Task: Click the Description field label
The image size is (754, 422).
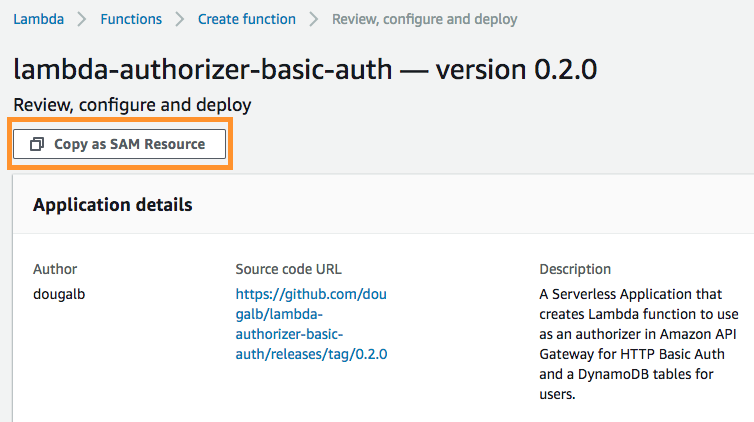Action: click(x=575, y=269)
